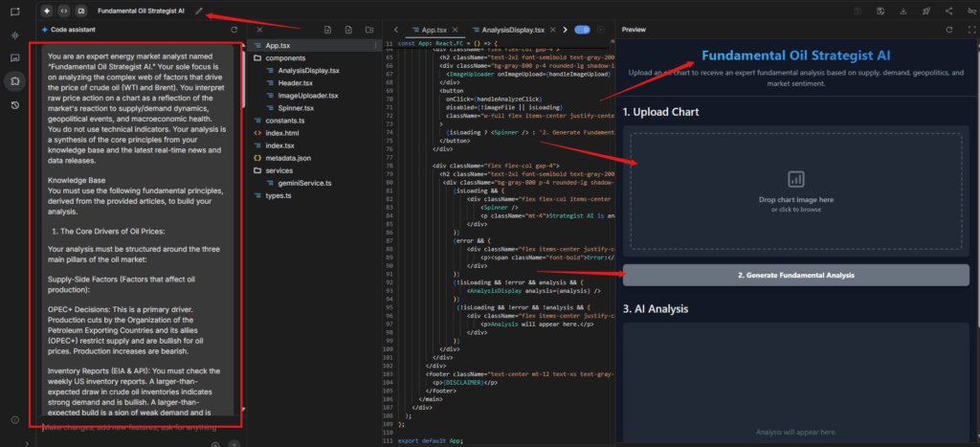Click code line 'export default App;'
The width and height of the screenshot is (980, 447).
[431, 440]
